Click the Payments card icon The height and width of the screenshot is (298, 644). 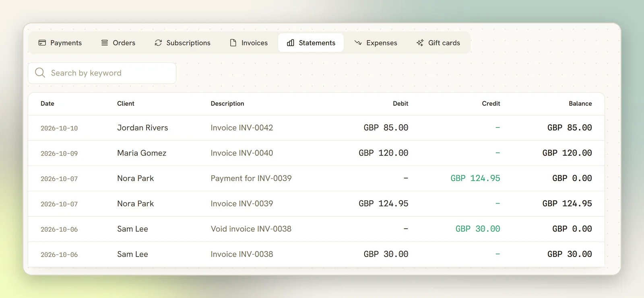pos(42,43)
